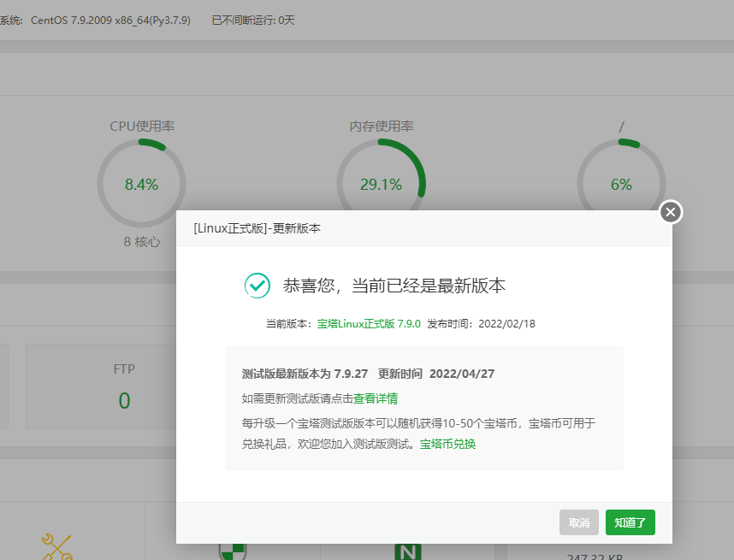734x560 pixels.
Task: Click the green Nginx N icon
Action: coord(408,552)
